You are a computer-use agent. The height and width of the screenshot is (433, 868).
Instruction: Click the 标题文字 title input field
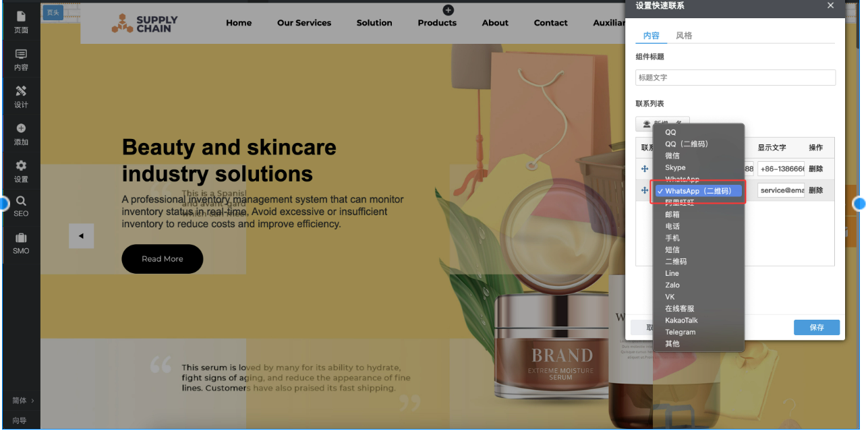click(735, 78)
